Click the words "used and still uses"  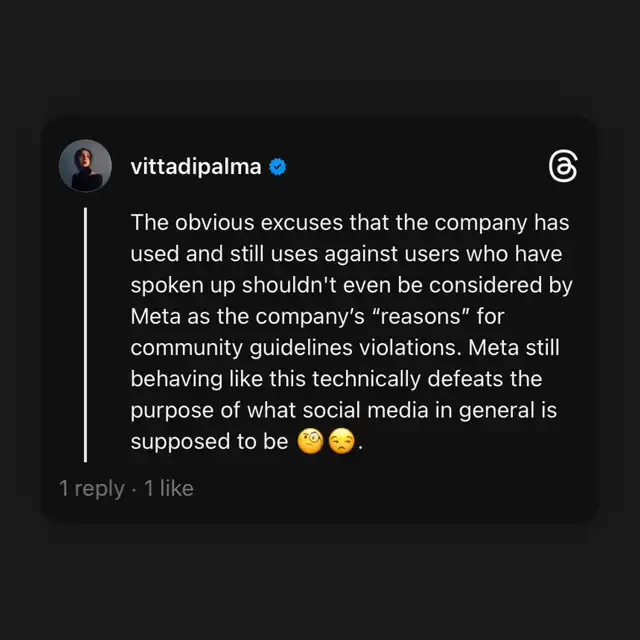click(x=224, y=254)
